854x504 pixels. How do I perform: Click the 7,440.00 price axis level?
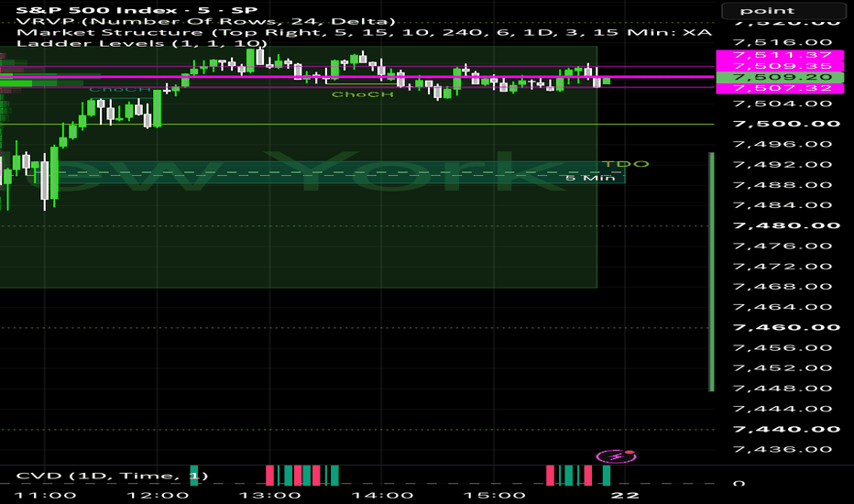pyautogui.click(x=786, y=430)
